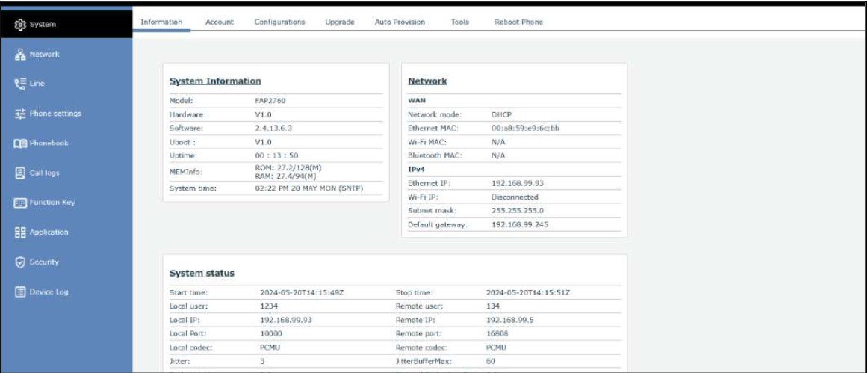
Task: Select the Information tab
Action: coord(161,22)
